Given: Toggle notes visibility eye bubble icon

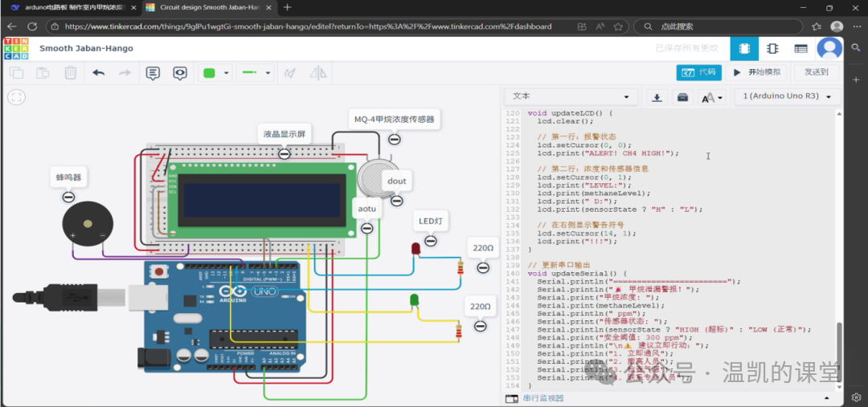Looking at the screenshot, I should pos(180,73).
